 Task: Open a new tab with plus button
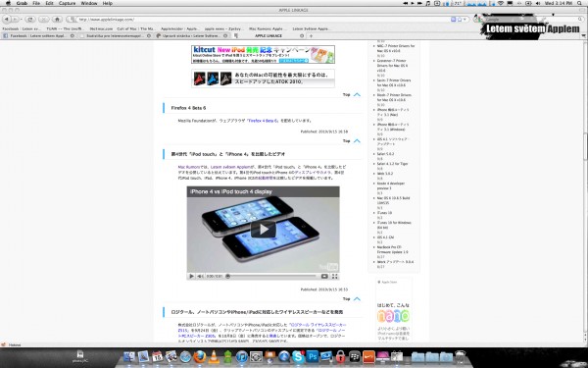click(311, 35)
